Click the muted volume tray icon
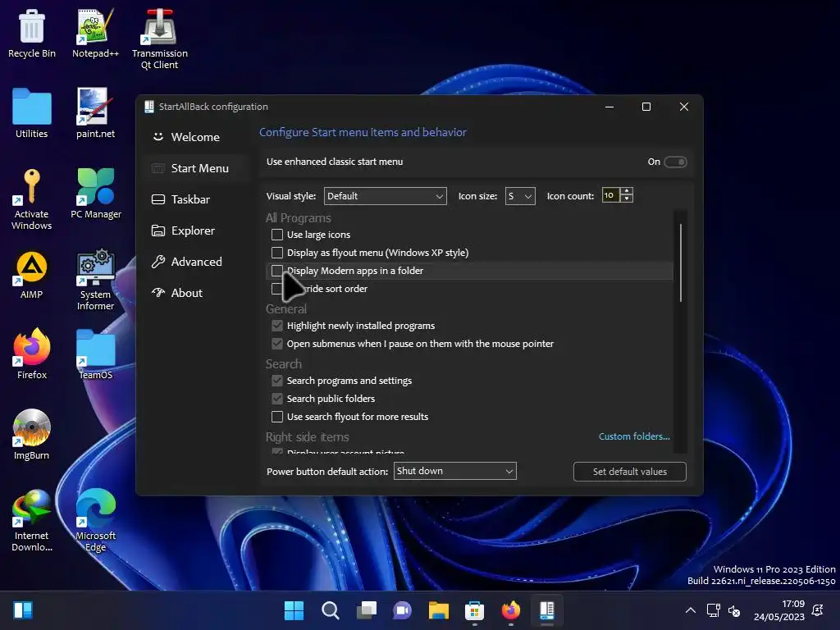 pos(734,610)
